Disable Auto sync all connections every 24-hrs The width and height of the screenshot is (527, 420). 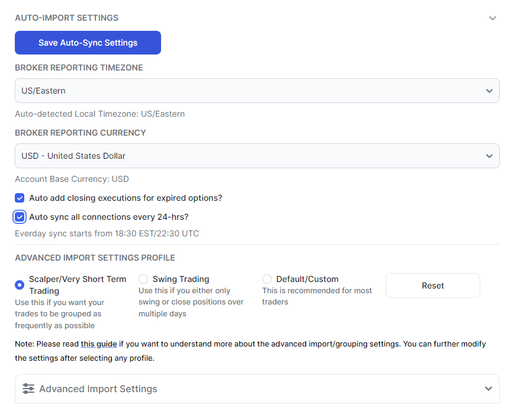(x=20, y=217)
